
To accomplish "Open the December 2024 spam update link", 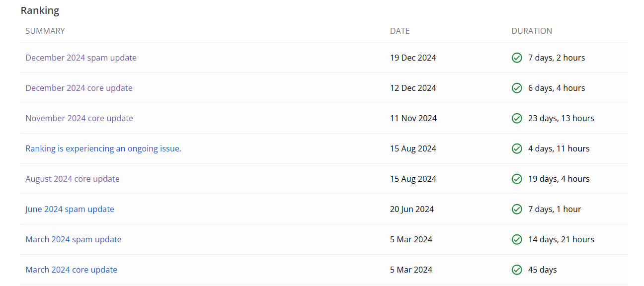I will tap(81, 58).
